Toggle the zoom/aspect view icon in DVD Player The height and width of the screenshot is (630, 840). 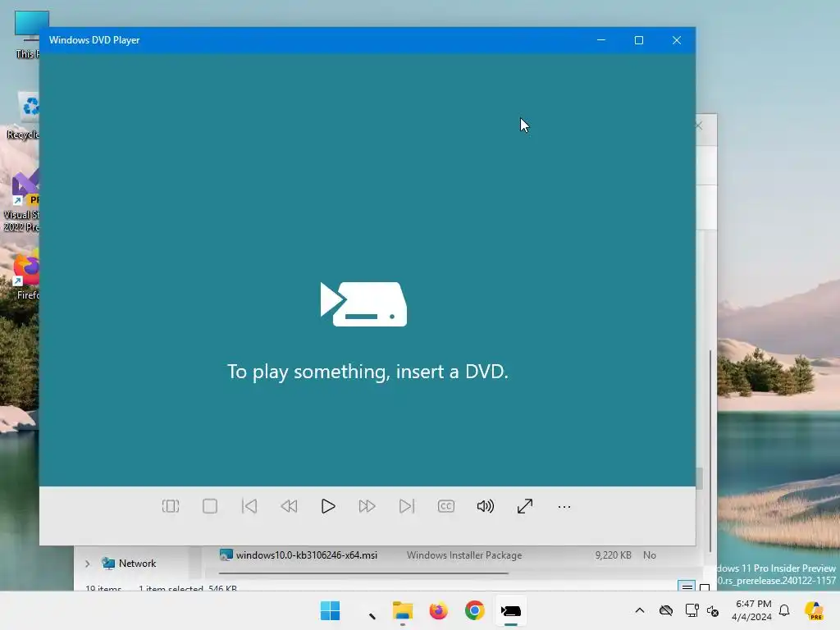pyautogui.click(x=171, y=506)
